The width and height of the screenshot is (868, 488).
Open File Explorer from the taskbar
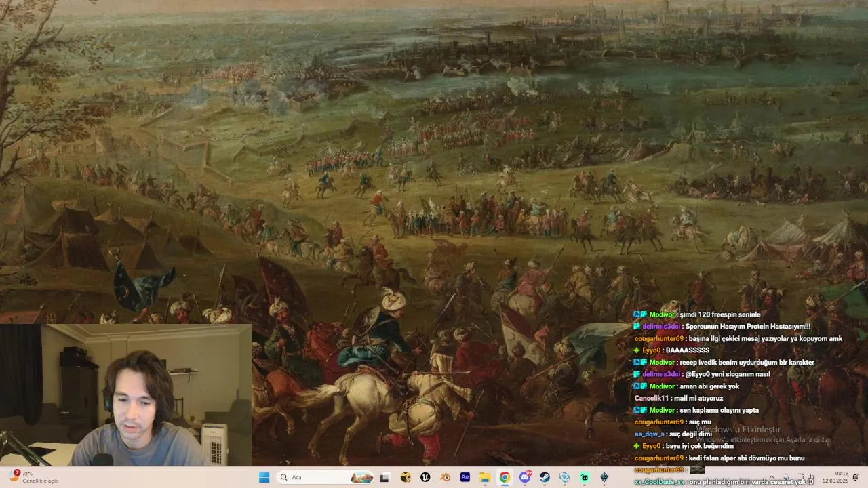click(485, 477)
